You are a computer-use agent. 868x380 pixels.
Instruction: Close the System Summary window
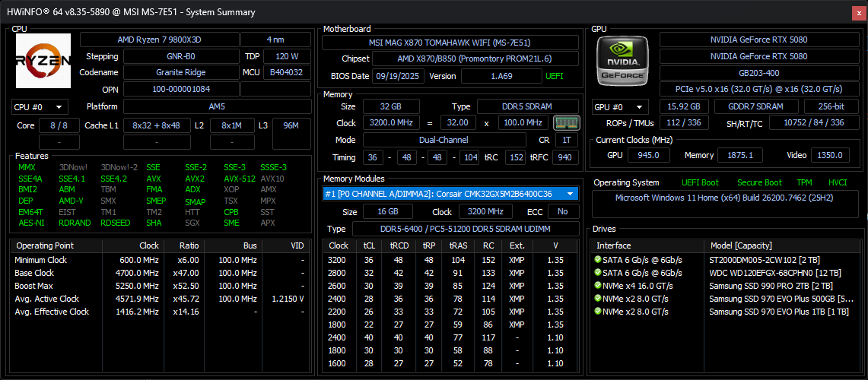point(859,11)
